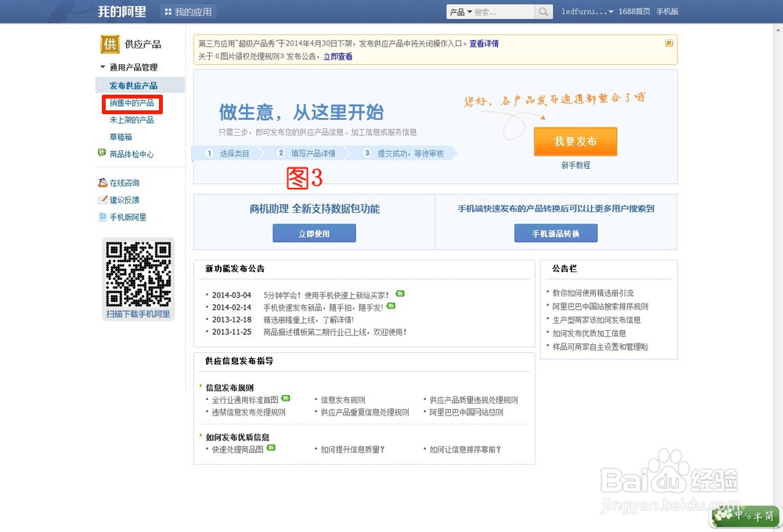Open 手机版 link in top bar
The image size is (783, 532).
click(667, 12)
